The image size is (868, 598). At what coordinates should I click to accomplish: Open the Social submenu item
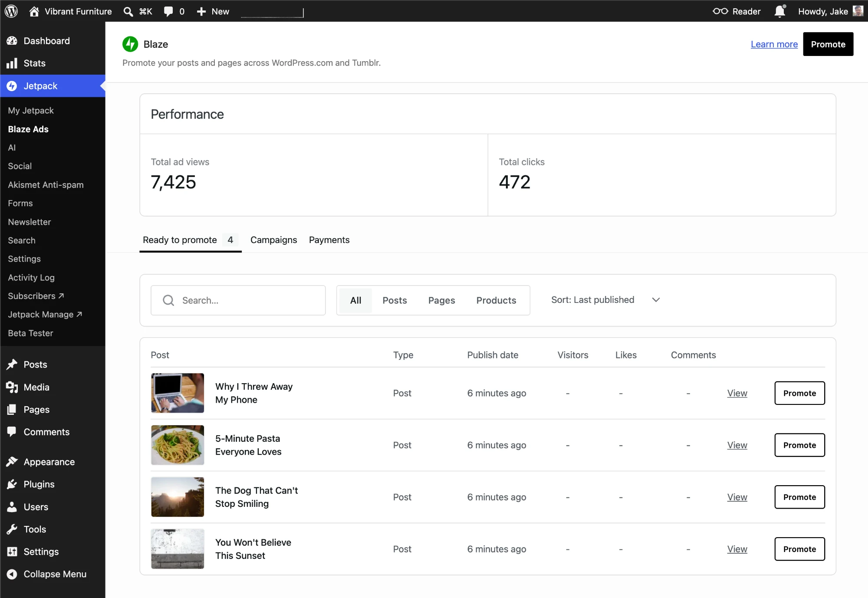click(x=20, y=166)
